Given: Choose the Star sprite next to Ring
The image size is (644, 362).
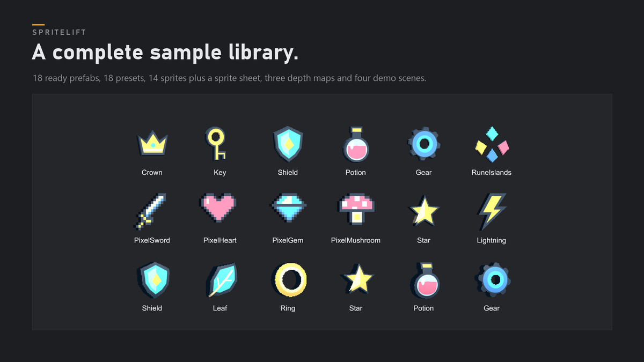Looking at the screenshot, I should pyautogui.click(x=357, y=279).
